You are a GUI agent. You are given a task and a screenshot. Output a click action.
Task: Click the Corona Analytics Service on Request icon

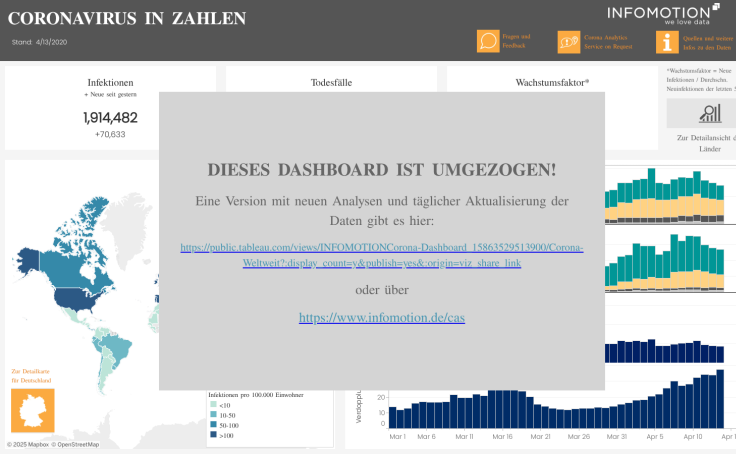coord(568,42)
